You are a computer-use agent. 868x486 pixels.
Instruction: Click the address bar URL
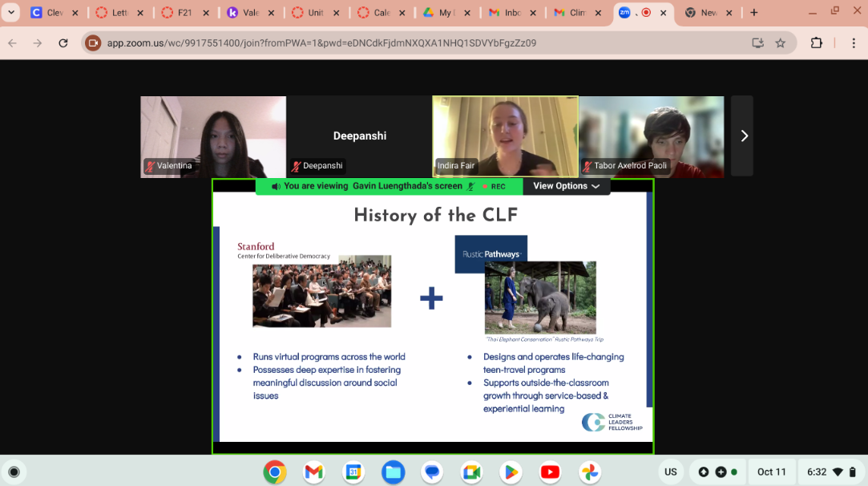321,43
